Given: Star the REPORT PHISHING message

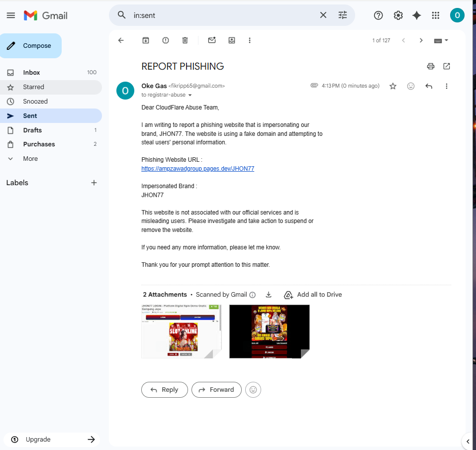Looking at the screenshot, I should [x=393, y=86].
